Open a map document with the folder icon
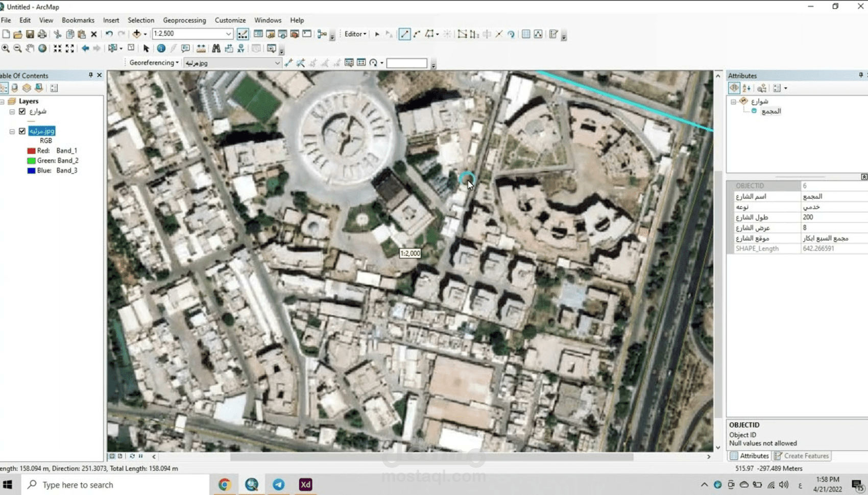The width and height of the screenshot is (868, 495). [18, 34]
